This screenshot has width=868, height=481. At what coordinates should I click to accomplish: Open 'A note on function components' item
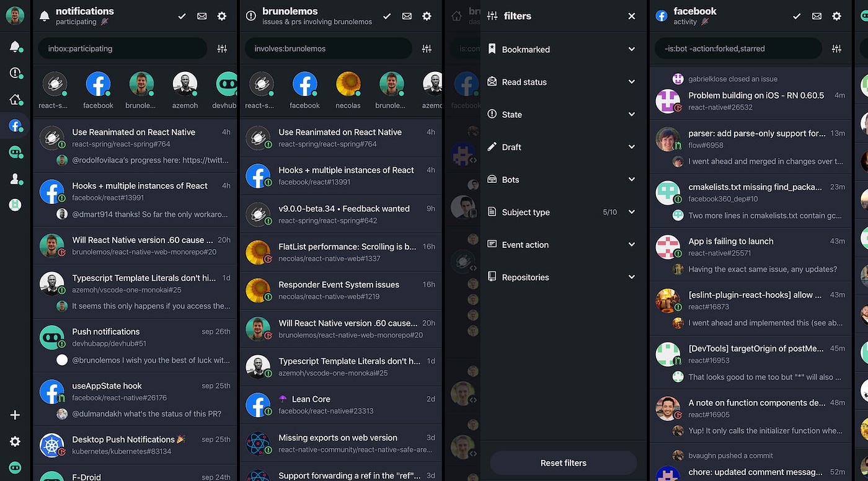click(x=751, y=416)
